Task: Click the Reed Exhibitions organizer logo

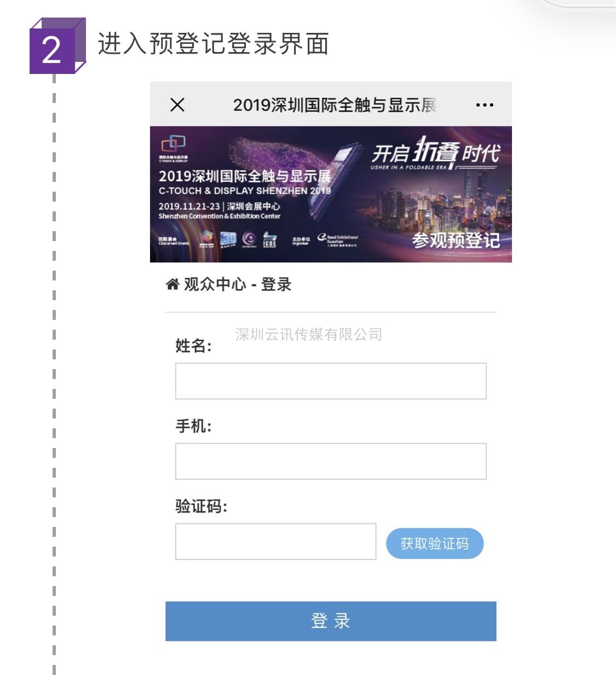Action: tap(337, 240)
